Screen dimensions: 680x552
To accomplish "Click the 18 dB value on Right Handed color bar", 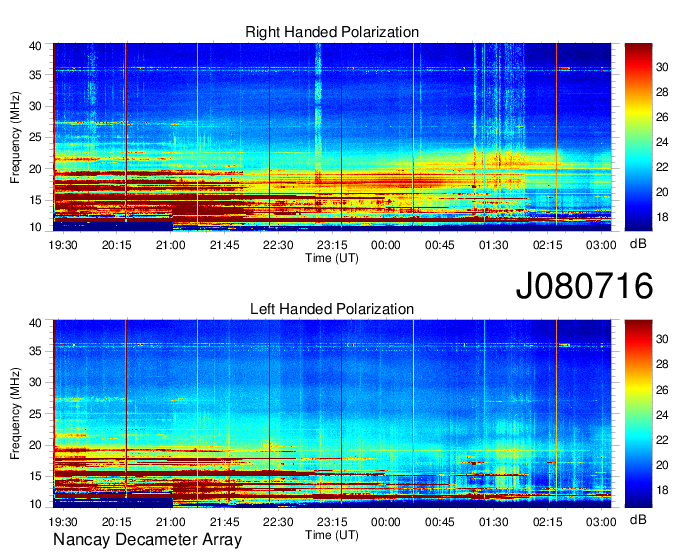I will (x=662, y=217).
